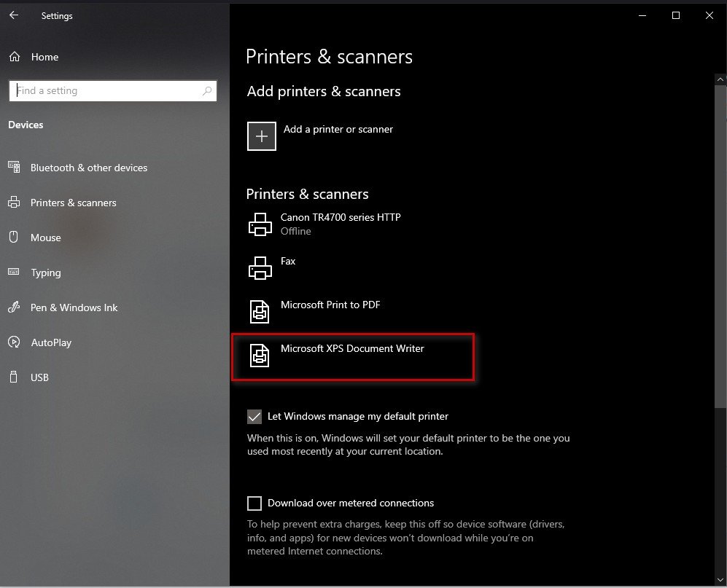Open the Home icon in sidebar
The height and width of the screenshot is (588, 727).
pyautogui.click(x=15, y=57)
